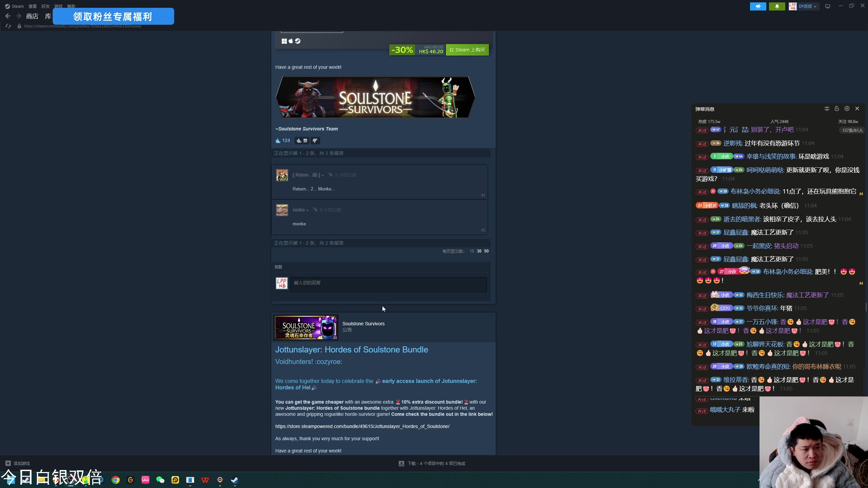Open the 商店 store tab
This screenshot has height=488, width=868.
click(x=32, y=16)
